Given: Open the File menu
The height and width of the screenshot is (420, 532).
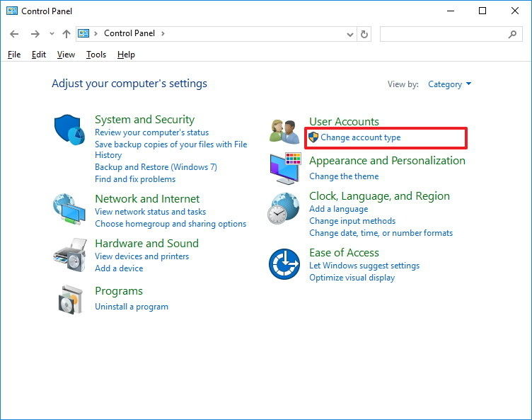Looking at the screenshot, I should pyautogui.click(x=14, y=55).
